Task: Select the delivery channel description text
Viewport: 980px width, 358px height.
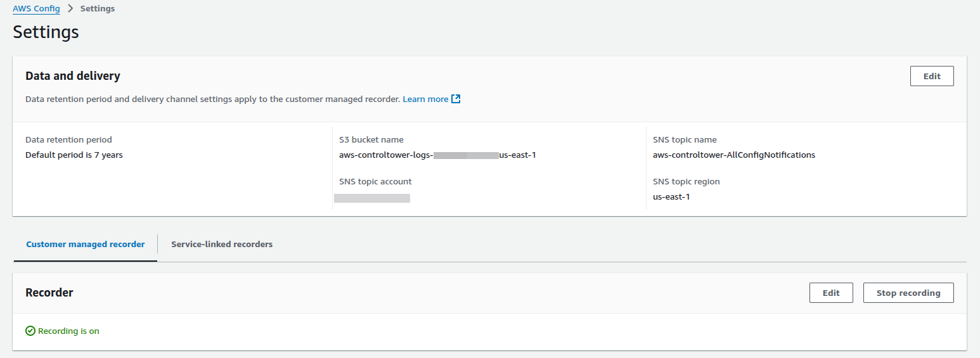Action: pos(212,99)
